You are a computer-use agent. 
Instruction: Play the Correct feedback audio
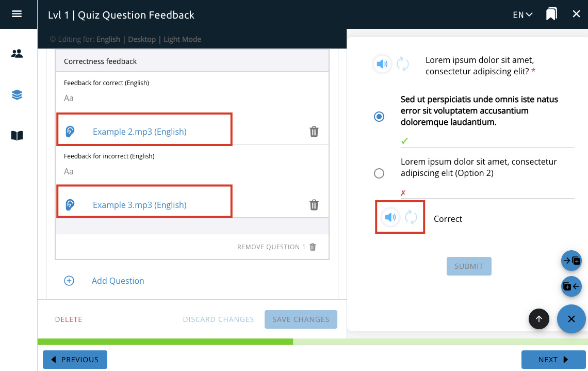[x=390, y=217]
